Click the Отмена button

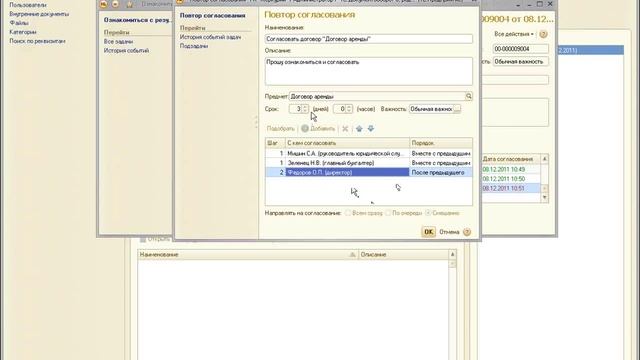449,232
